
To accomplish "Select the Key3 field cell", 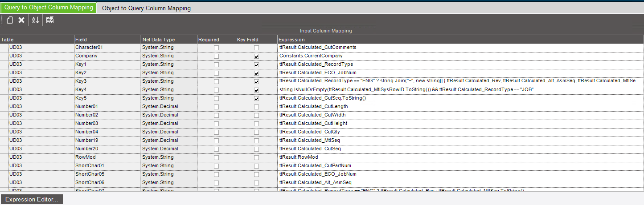I will pyautogui.click(x=107, y=81).
